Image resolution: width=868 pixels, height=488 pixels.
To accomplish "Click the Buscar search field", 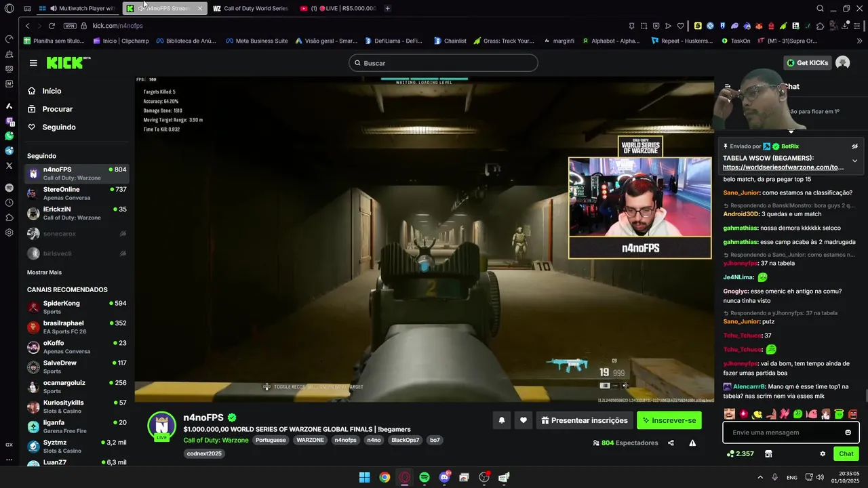I will [x=443, y=63].
